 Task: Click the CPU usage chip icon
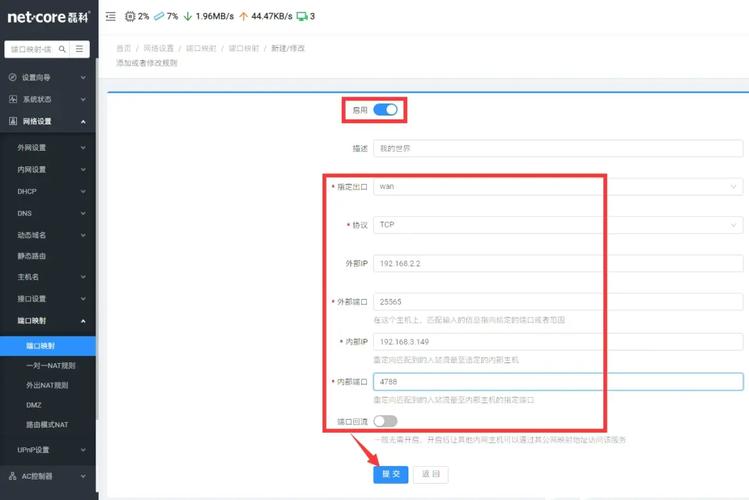[x=130, y=16]
